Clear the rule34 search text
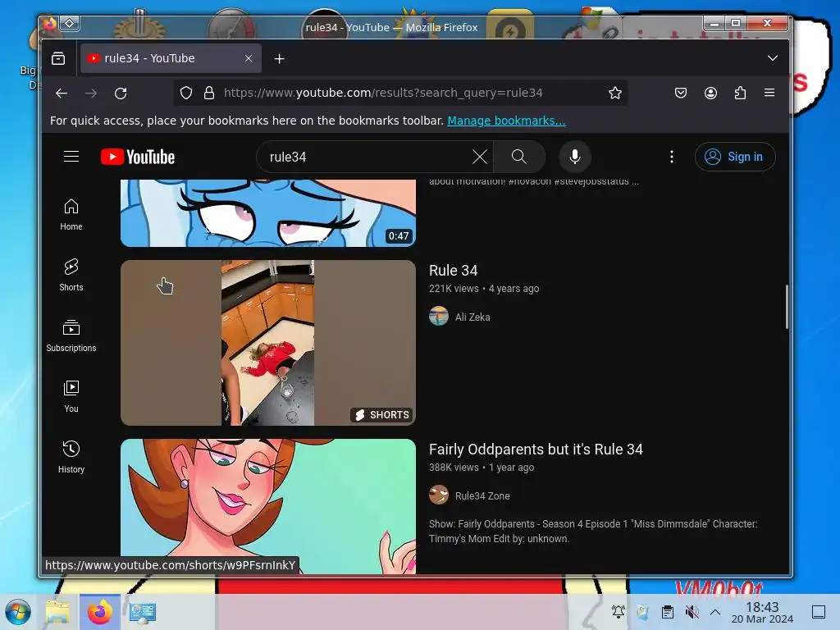Viewport: 840px width, 630px height. [479, 157]
